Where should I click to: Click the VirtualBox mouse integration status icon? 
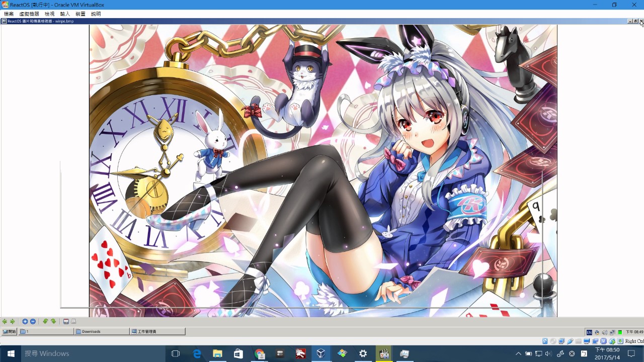tap(612, 341)
